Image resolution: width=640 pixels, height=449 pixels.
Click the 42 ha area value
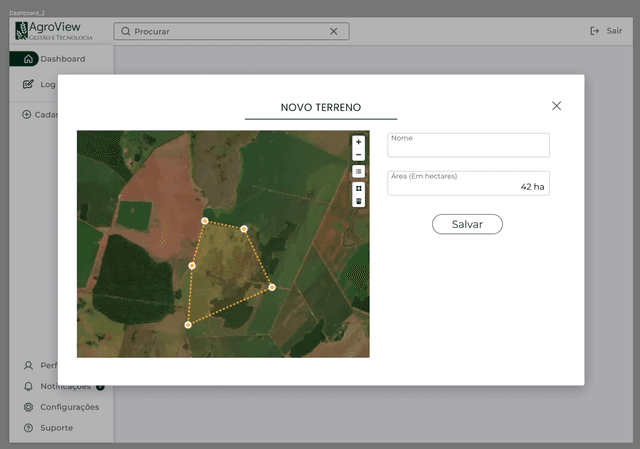coord(532,187)
